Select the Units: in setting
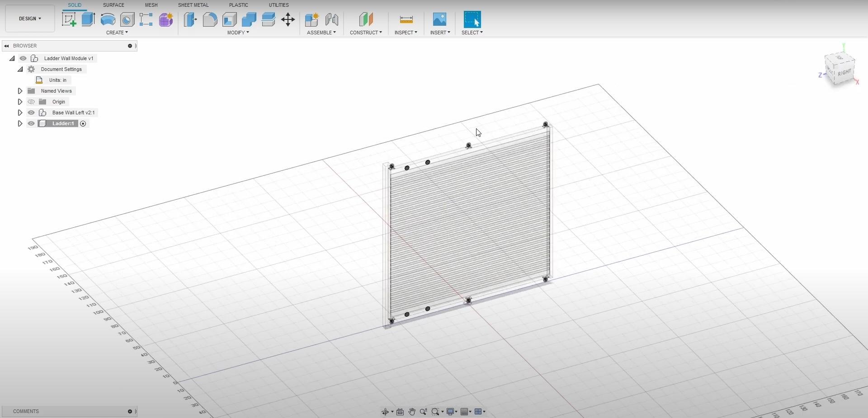 [x=58, y=80]
